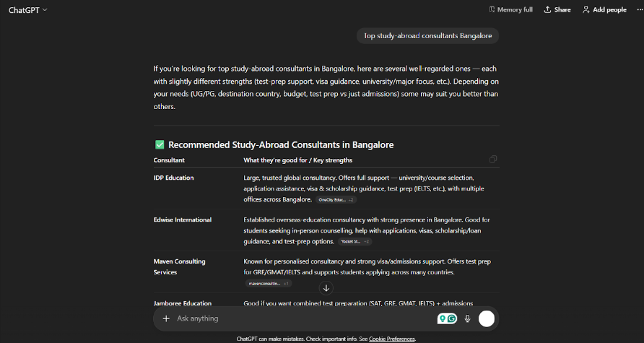Open the Yocket source citation chip
Viewport: 644px width, 343px height.
pyautogui.click(x=355, y=241)
